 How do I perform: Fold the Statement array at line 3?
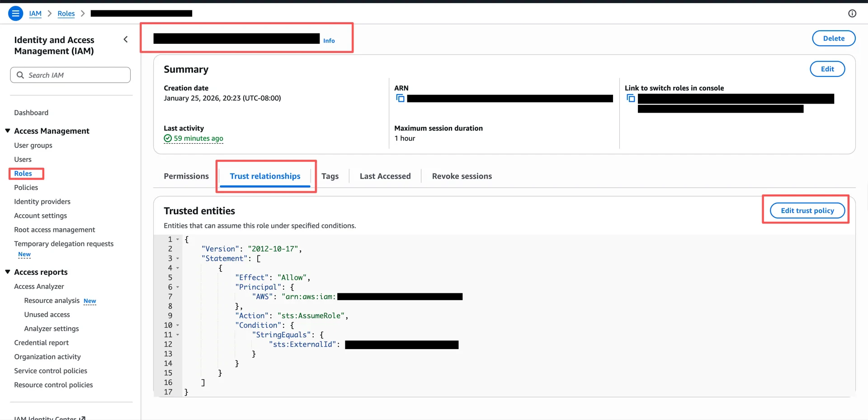(x=178, y=259)
